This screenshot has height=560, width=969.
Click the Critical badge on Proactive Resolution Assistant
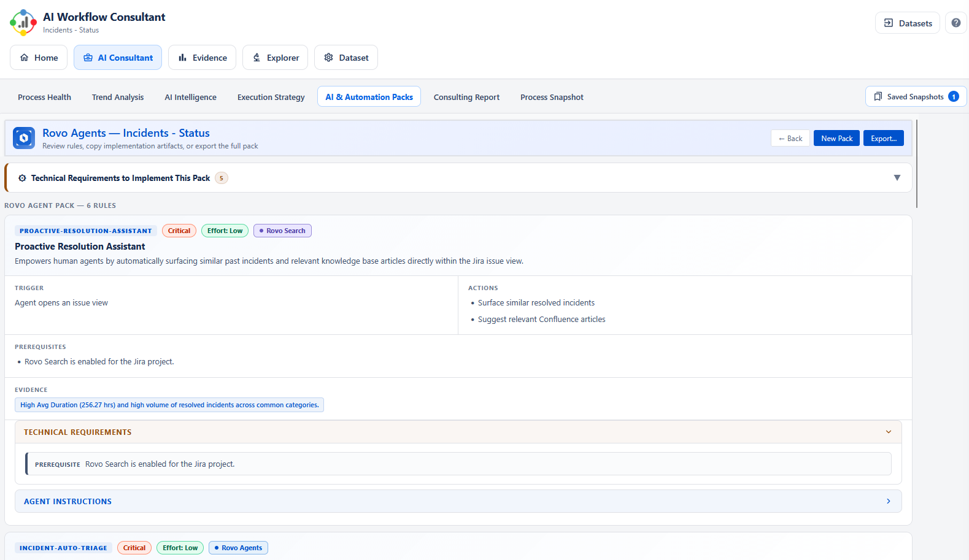point(179,231)
